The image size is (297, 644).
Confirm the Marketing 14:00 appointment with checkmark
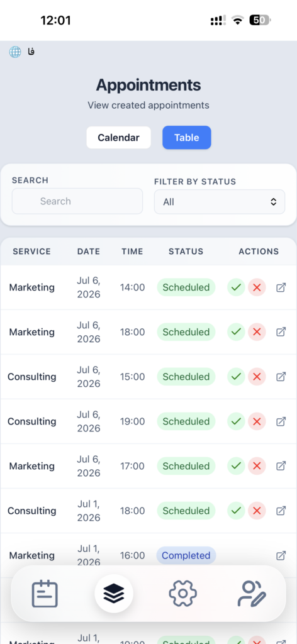point(236,287)
